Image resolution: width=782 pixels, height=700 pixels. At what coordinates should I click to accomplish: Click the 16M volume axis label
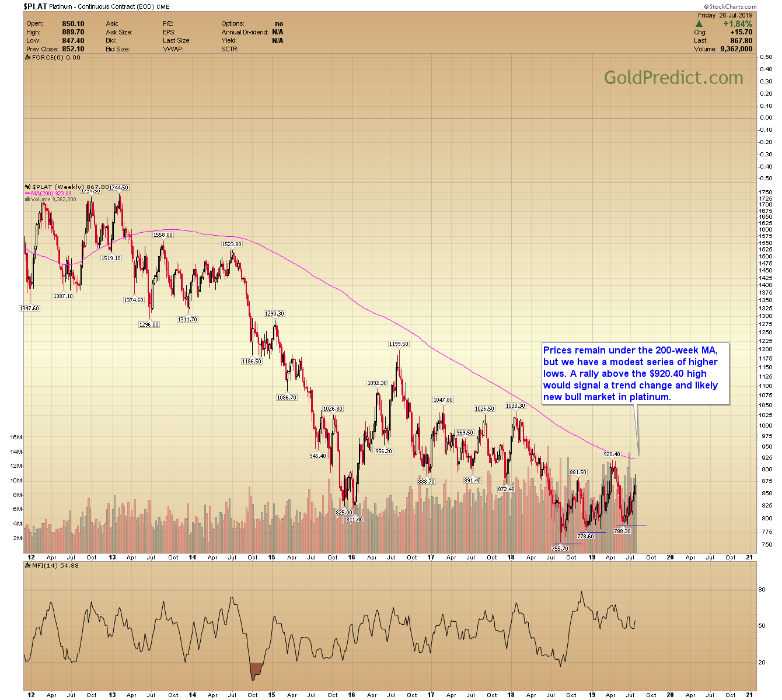(x=16, y=437)
